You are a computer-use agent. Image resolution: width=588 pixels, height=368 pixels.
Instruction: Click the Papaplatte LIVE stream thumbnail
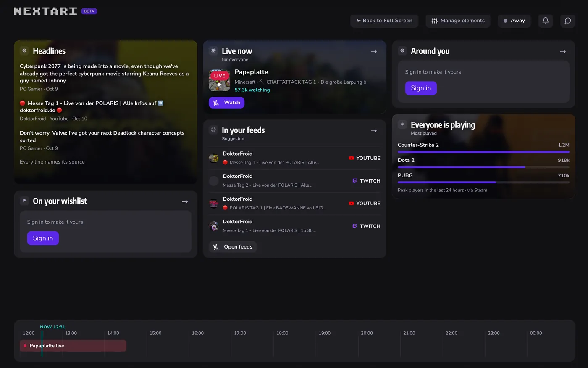pyautogui.click(x=219, y=80)
